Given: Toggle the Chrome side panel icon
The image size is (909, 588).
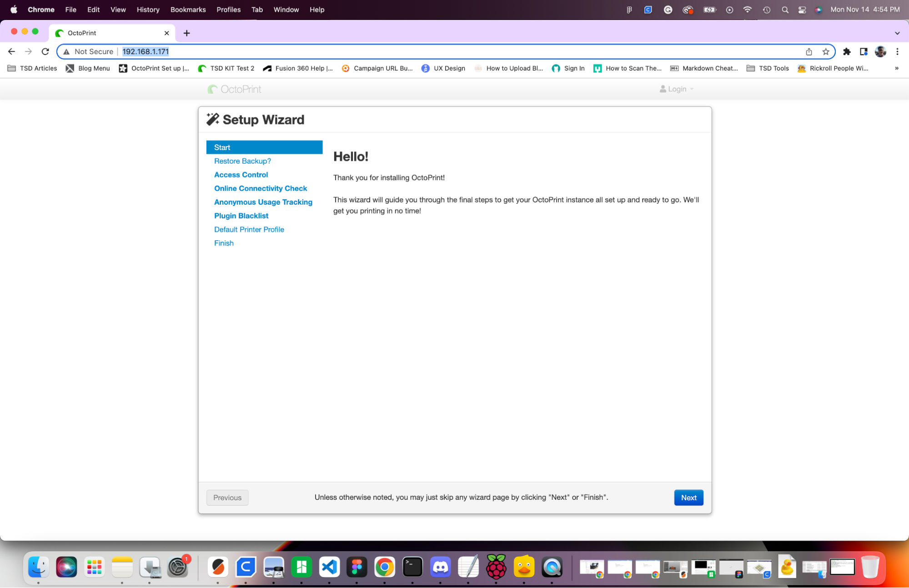Looking at the screenshot, I should coord(864,51).
